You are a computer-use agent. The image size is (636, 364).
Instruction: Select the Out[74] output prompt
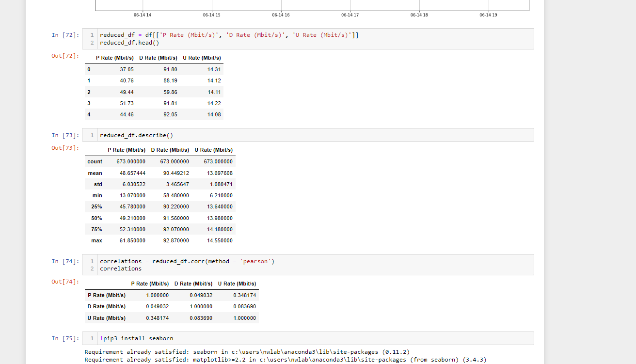pos(65,282)
